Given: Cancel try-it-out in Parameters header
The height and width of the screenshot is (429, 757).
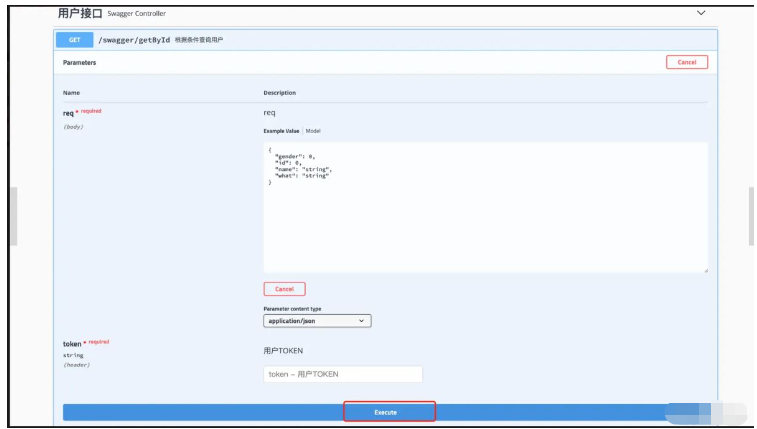Looking at the screenshot, I should [x=687, y=62].
